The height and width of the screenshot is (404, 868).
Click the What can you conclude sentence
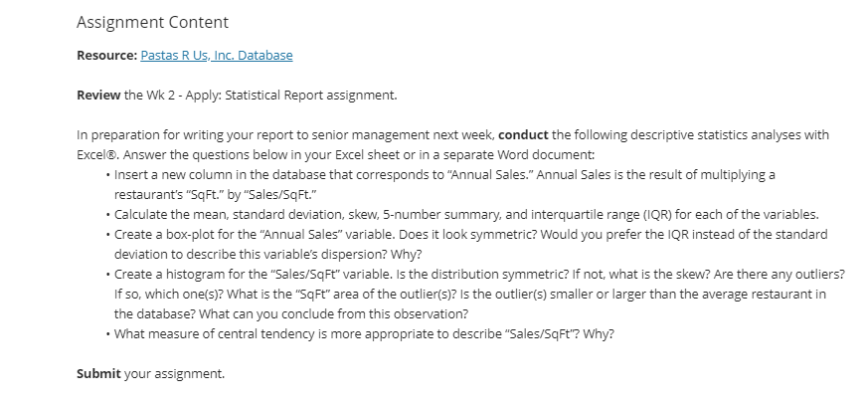(x=333, y=314)
